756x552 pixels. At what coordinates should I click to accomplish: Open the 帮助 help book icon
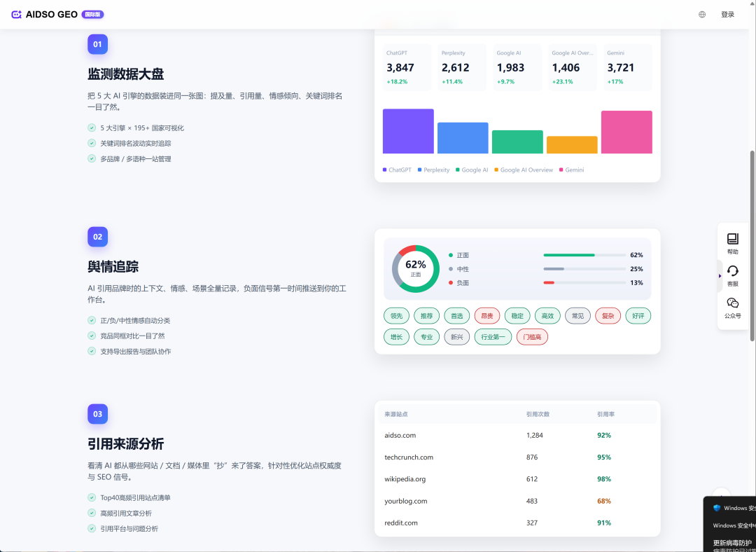pos(732,239)
